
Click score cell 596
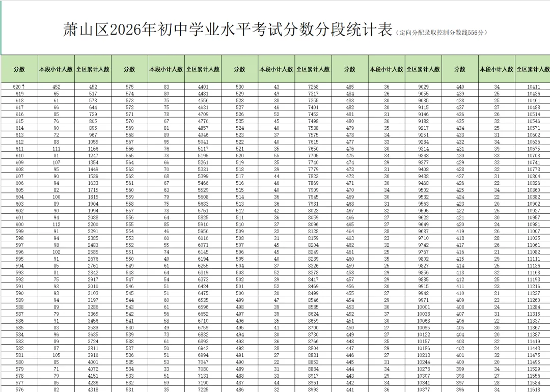(x=19, y=252)
